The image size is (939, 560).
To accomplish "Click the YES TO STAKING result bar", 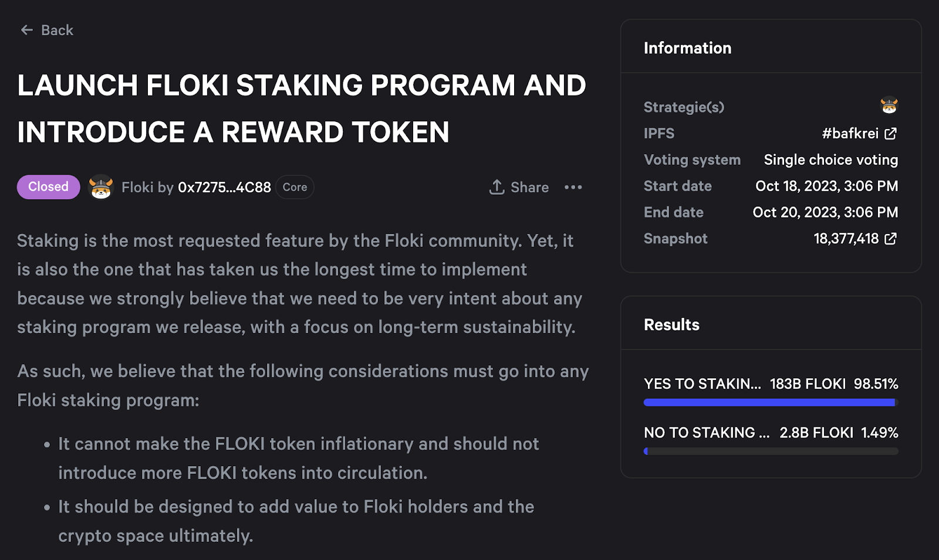I will click(x=770, y=402).
